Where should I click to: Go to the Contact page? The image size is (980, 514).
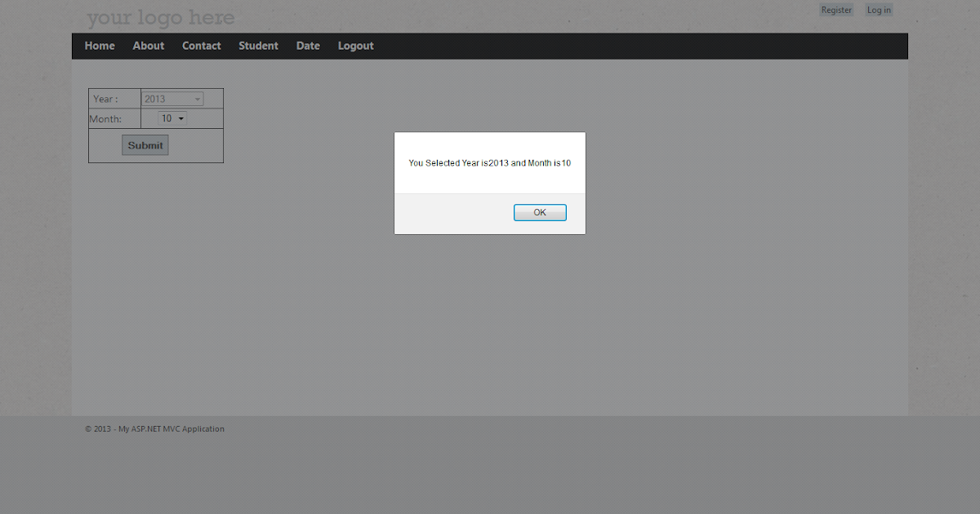201,46
